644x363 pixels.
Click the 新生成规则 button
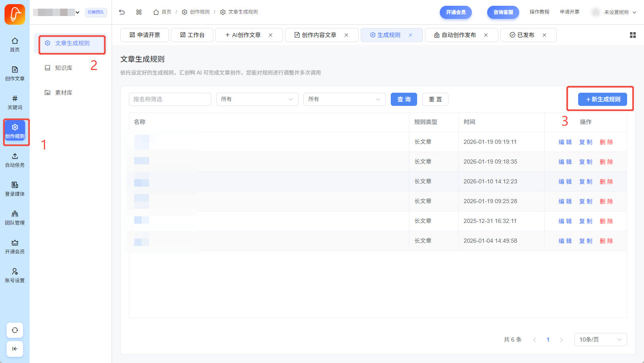click(602, 99)
